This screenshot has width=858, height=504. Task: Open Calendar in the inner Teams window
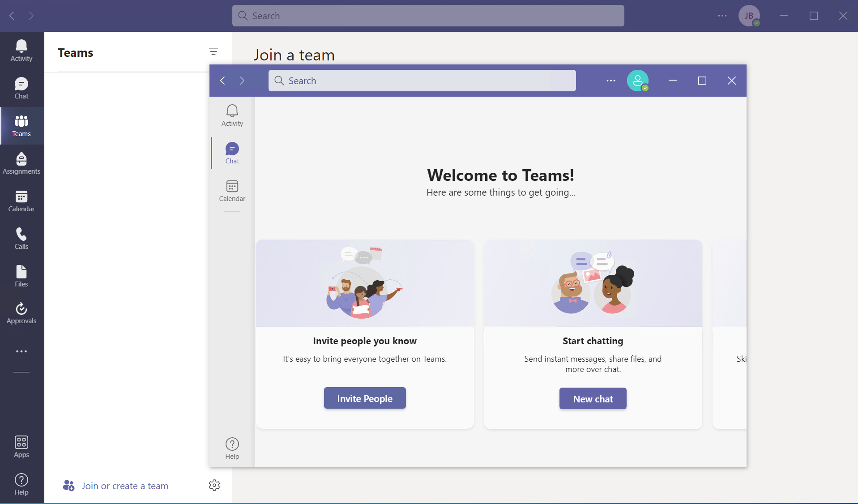(x=232, y=191)
